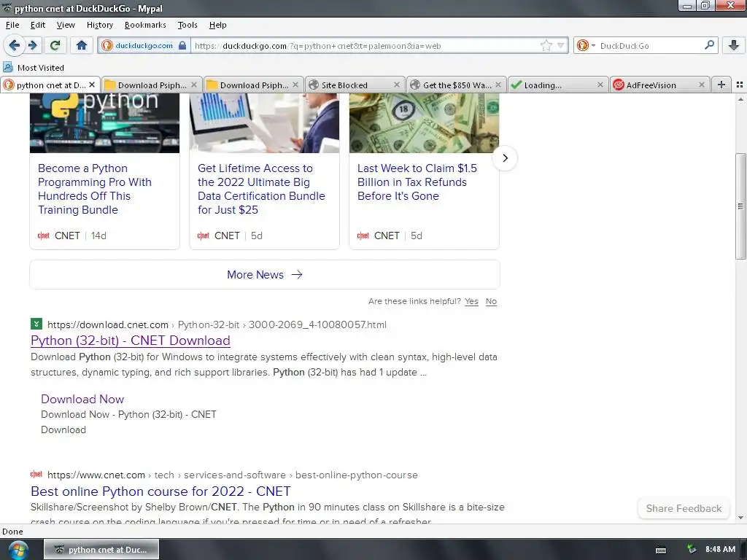Close the first Download Psiphon tab
This screenshot has width=747, height=560.
pyautogui.click(x=194, y=85)
